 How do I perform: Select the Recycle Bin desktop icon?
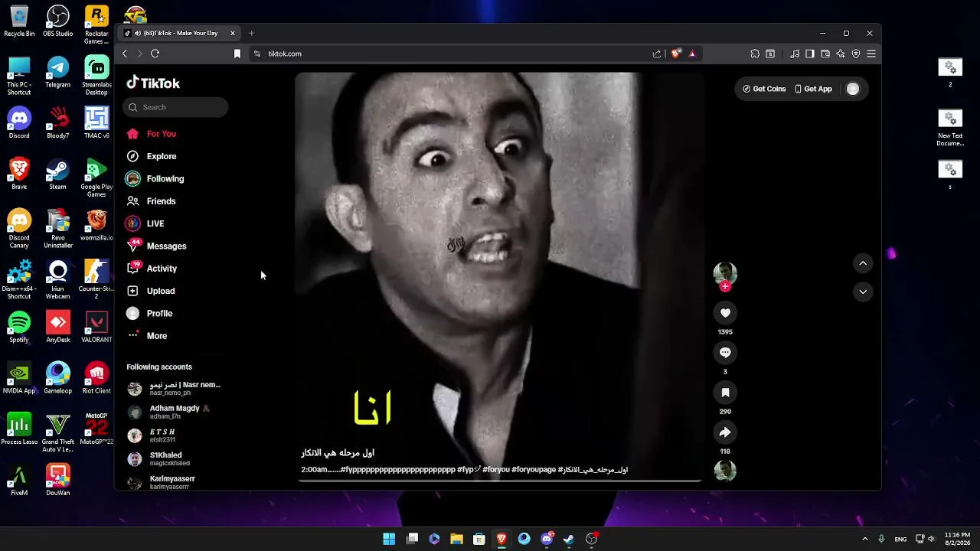pyautogui.click(x=19, y=21)
